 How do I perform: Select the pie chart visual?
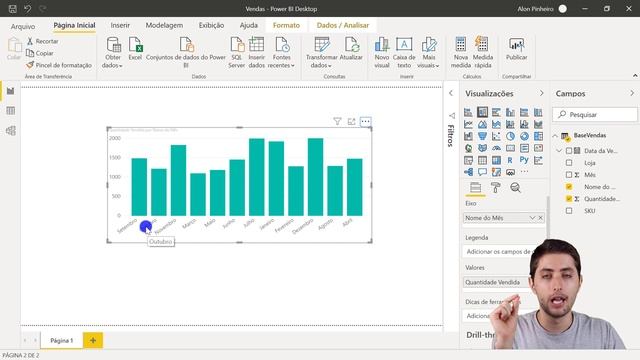pyautogui.click(x=510, y=136)
